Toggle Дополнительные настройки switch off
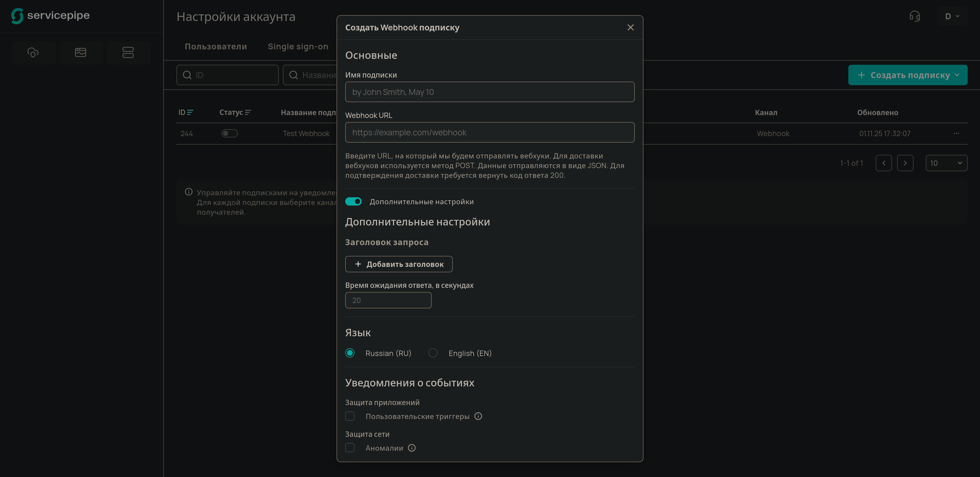 [x=353, y=201]
